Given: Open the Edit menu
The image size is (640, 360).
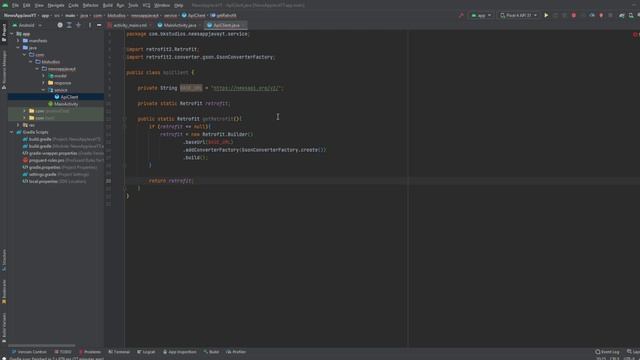Looking at the screenshot, I should (x=27, y=5).
